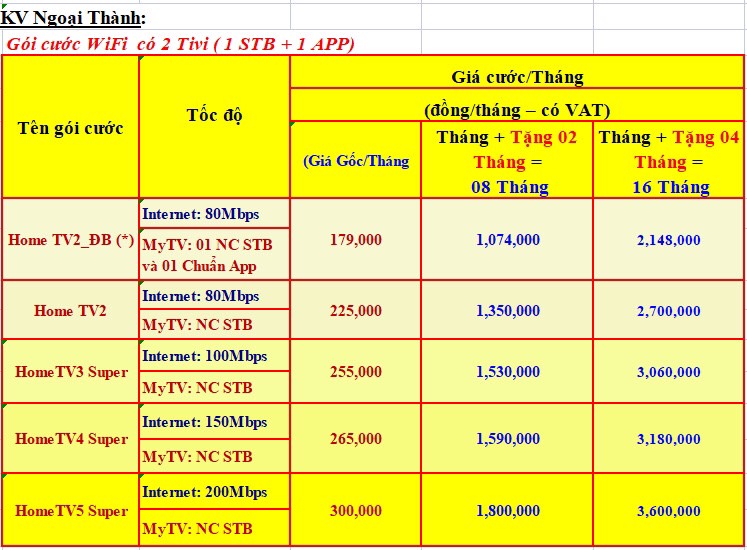Screen dimensions: 747x550
Task: Select the 'Internet: 200Mbps' cell
Action: (214, 491)
